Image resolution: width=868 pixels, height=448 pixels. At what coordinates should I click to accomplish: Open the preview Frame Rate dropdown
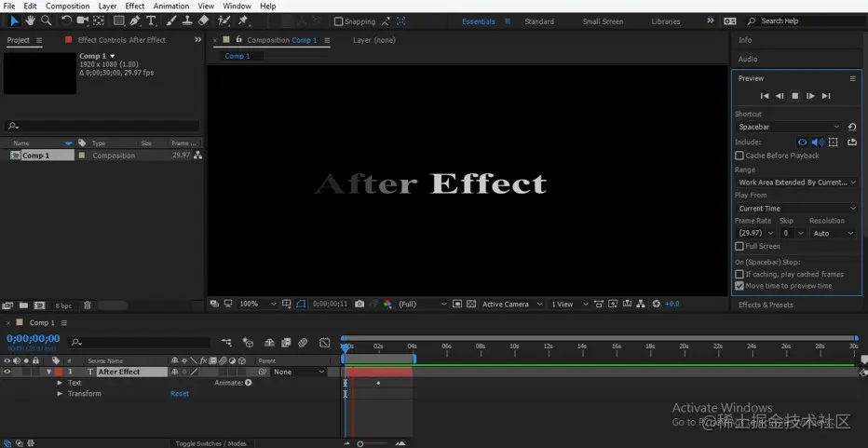pos(755,233)
